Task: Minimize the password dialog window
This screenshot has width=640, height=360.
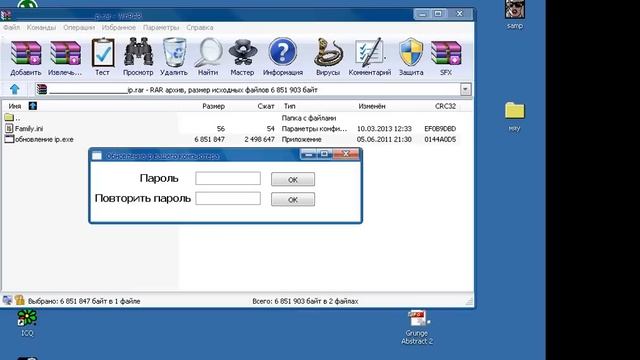Action: [309, 154]
